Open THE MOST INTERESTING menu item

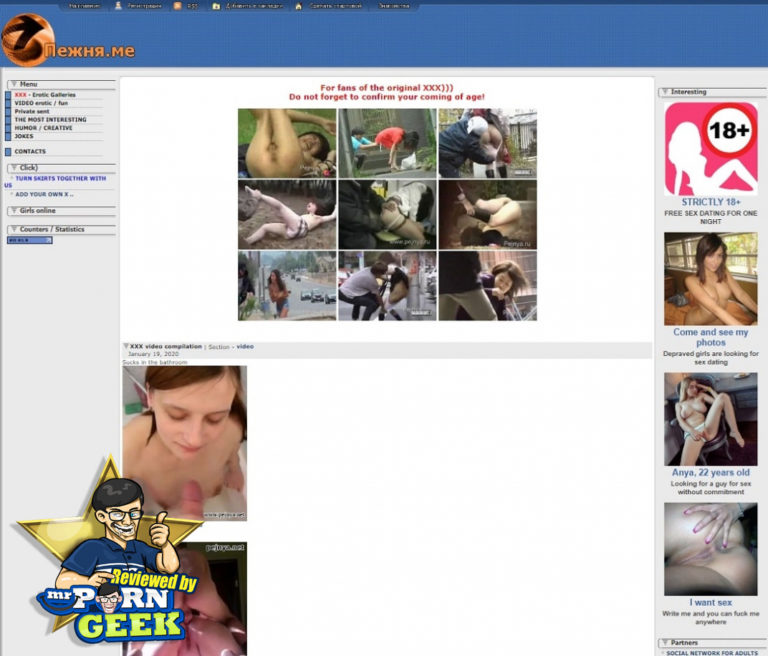(x=50, y=120)
